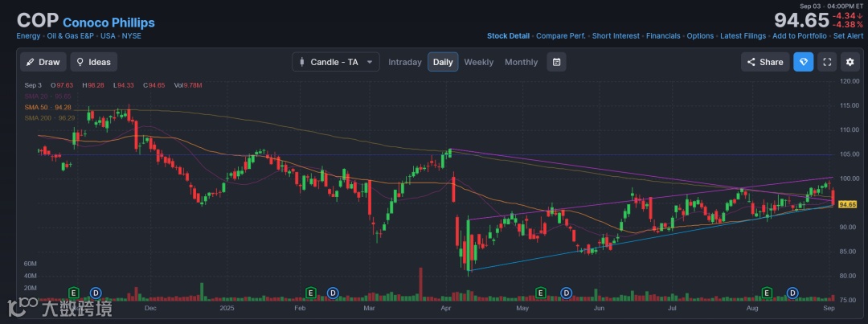Click the large 94.65 last price
The image size is (868, 324).
click(x=801, y=20)
